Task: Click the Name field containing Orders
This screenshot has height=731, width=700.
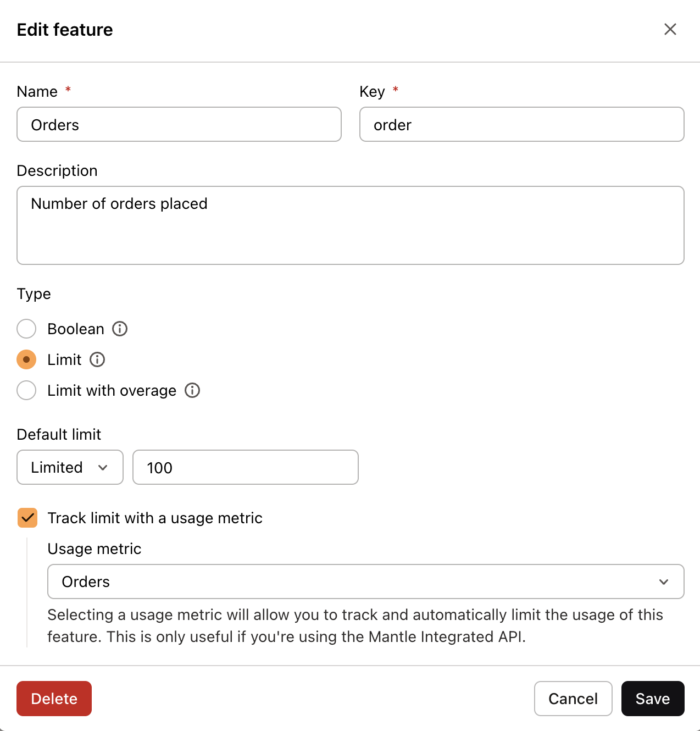Action: 179,125
